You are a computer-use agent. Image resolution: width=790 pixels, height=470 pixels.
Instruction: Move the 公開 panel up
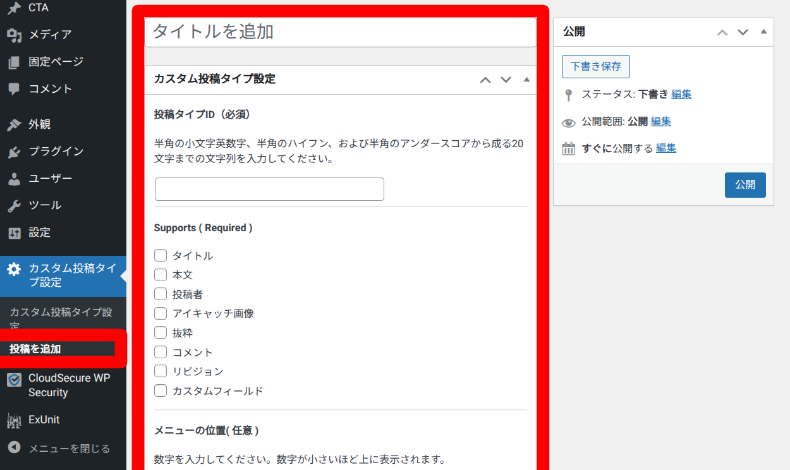722,32
